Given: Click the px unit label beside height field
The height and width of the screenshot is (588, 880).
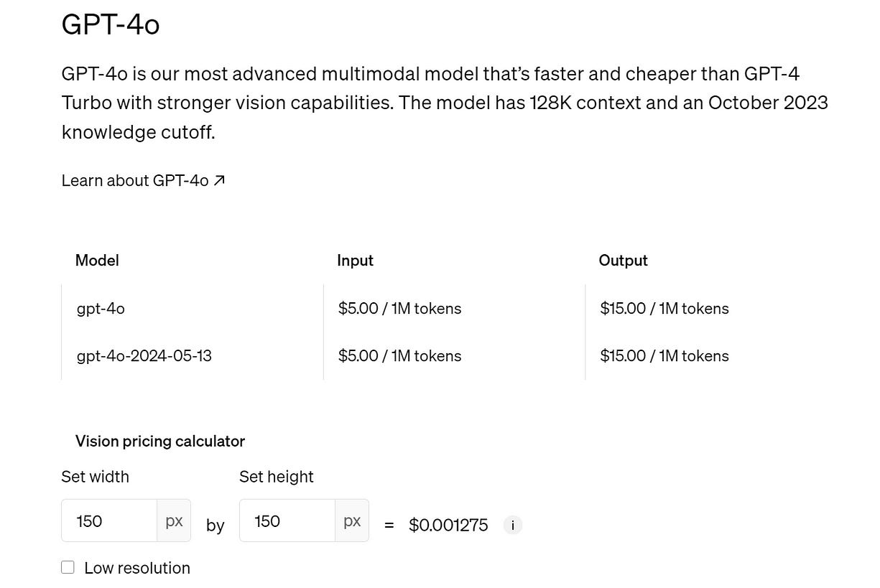Looking at the screenshot, I should (351, 520).
